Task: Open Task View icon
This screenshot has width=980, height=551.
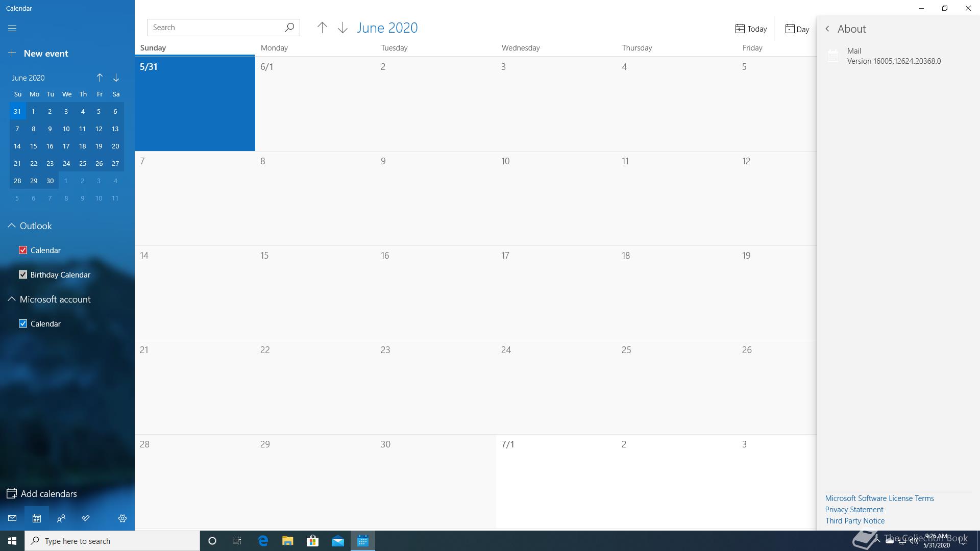Action: [x=237, y=541]
